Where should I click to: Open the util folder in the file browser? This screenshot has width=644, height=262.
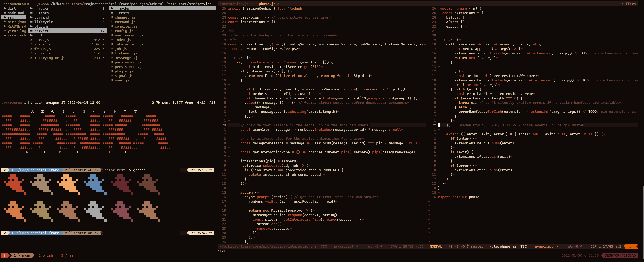[x=38, y=36]
